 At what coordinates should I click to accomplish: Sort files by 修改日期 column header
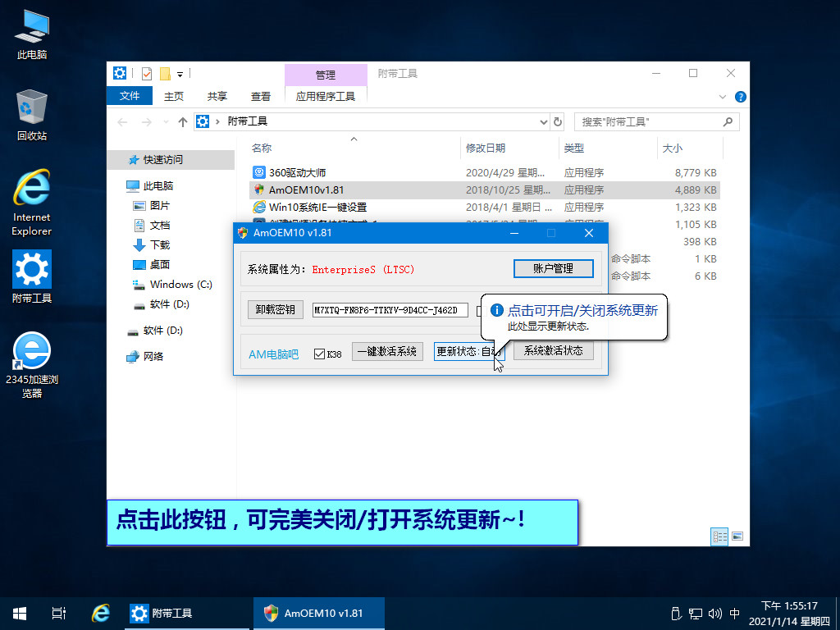coord(509,148)
